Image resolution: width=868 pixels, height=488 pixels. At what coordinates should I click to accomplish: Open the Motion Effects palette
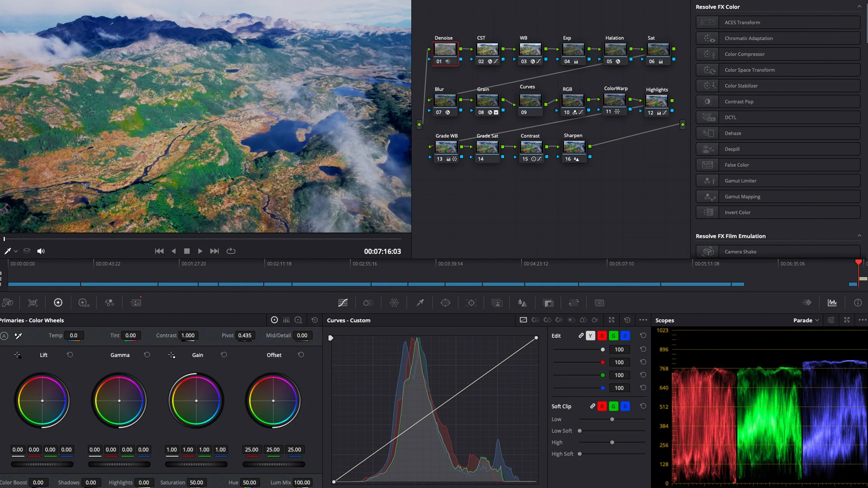point(136,303)
